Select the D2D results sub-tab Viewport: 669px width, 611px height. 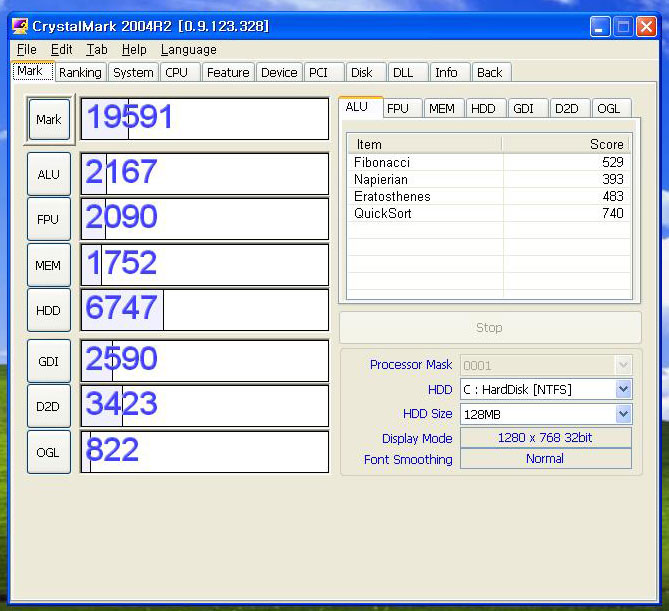click(570, 108)
